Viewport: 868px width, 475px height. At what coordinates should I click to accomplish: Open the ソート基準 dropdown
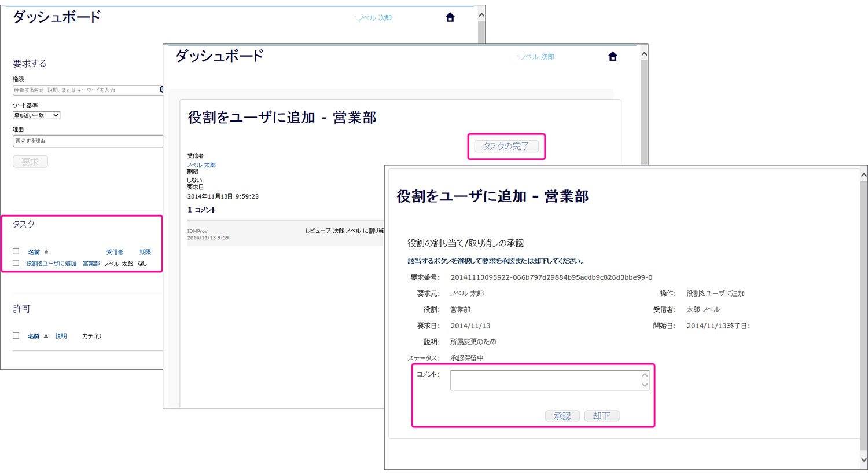point(36,115)
